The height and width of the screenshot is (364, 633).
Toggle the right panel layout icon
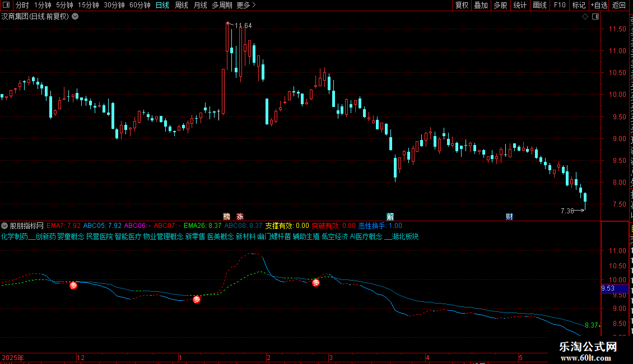(x=595, y=17)
